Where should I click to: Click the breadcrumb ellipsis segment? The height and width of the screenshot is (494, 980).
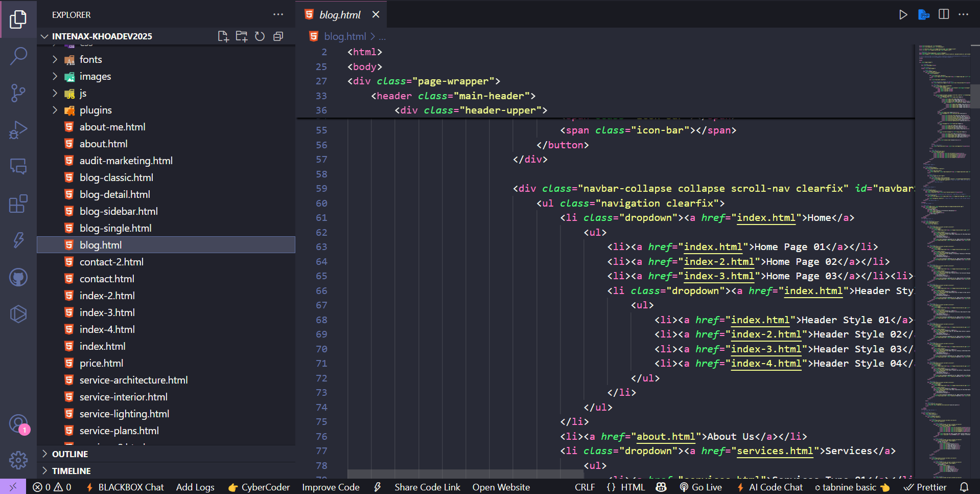[x=382, y=36]
